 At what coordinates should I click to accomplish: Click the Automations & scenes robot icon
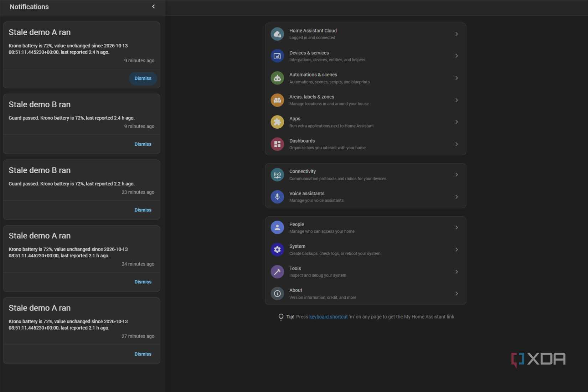point(277,78)
